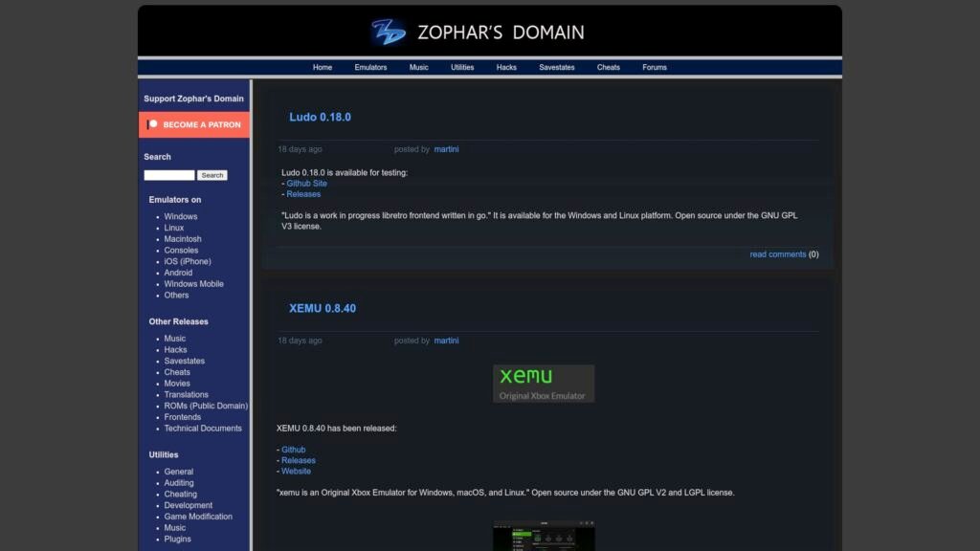Viewport: 980px width, 551px height.
Task: Open Hacks under Other Releases
Action: (176, 350)
